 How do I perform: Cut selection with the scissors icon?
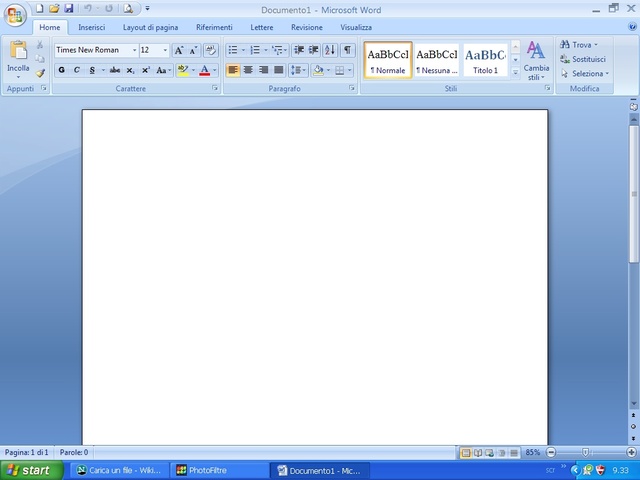tap(40, 44)
